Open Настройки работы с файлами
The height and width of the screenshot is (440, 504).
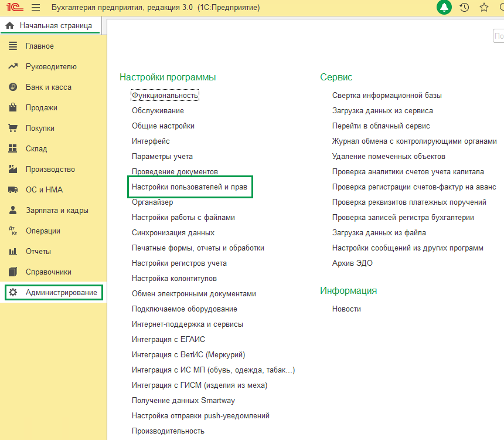click(183, 218)
